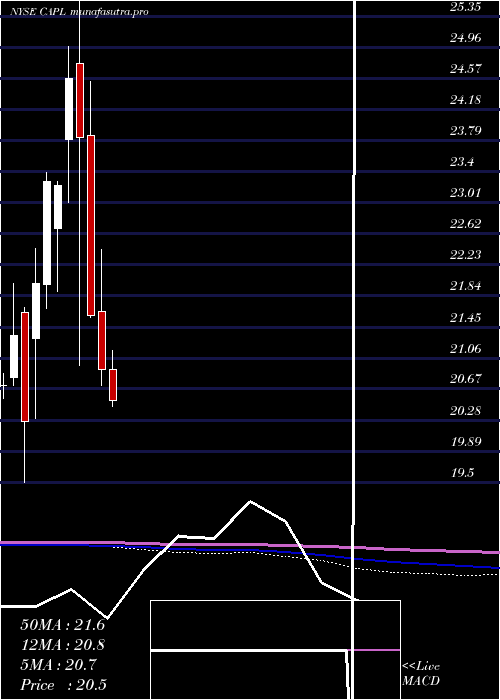Click the 19.89 price axis label

[x=466, y=442]
